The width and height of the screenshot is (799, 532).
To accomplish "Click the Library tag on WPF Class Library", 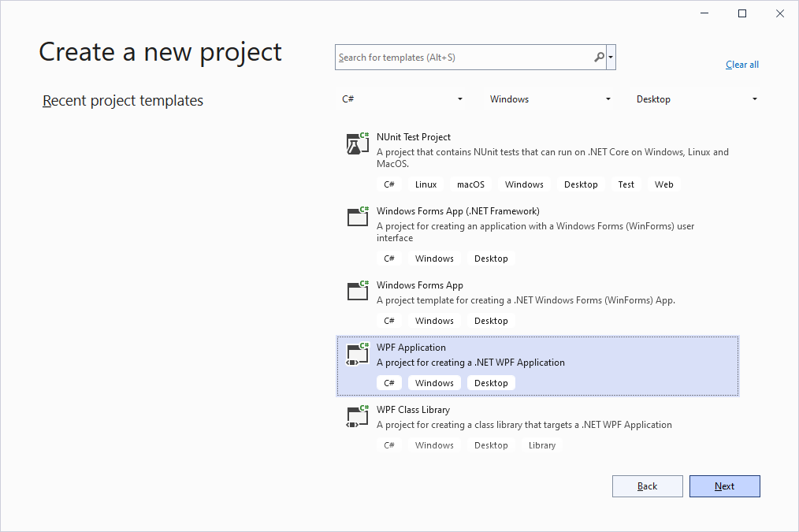I will pyautogui.click(x=541, y=445).
